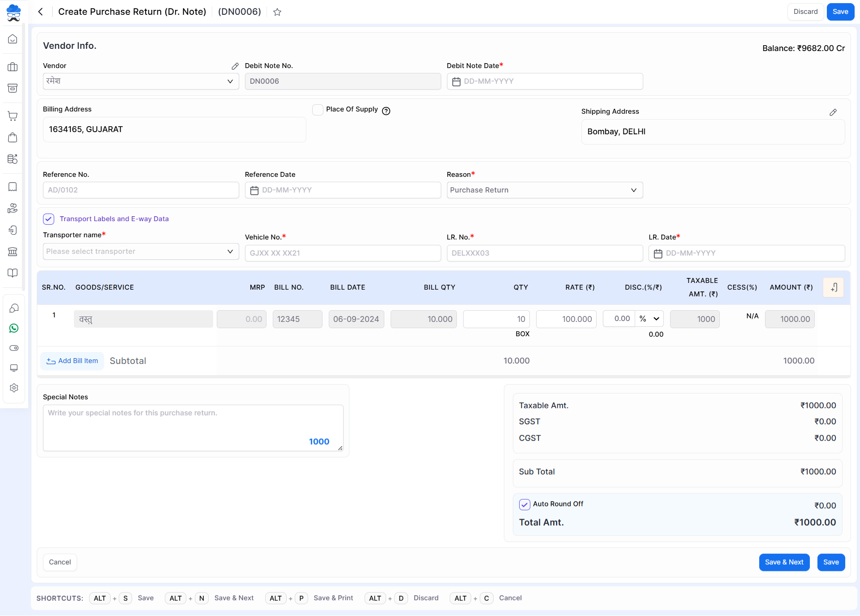Click the discount value field 0.00
The height and width of the screenshot is (616, 860).
[x=619, y=319]
